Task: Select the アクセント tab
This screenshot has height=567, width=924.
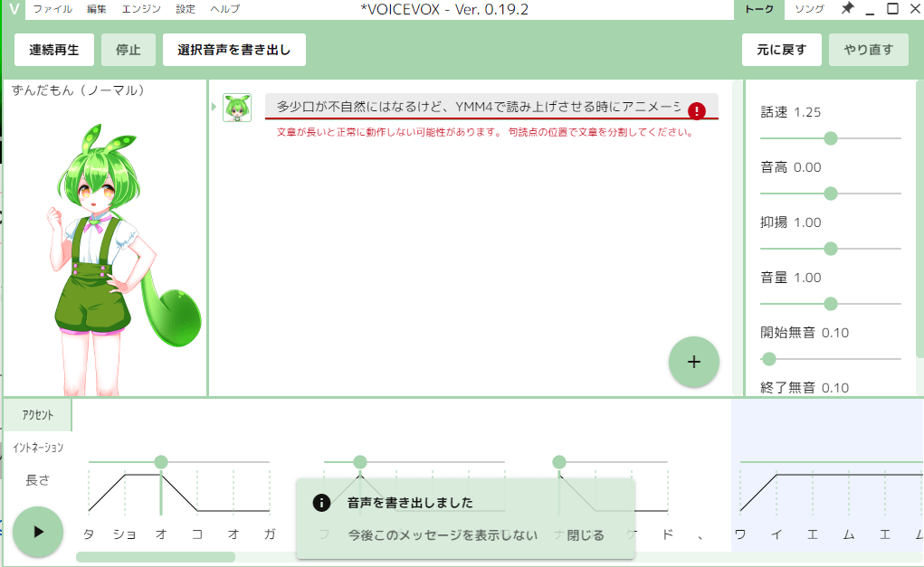Action: click(38, 415)
